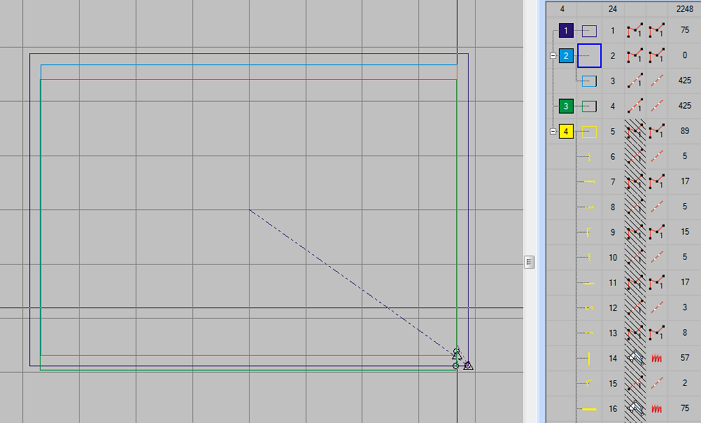Viewport: 701px width, 423px height.
Task: Click the second stitch-type icon in row 2
Action: point(657,55)
